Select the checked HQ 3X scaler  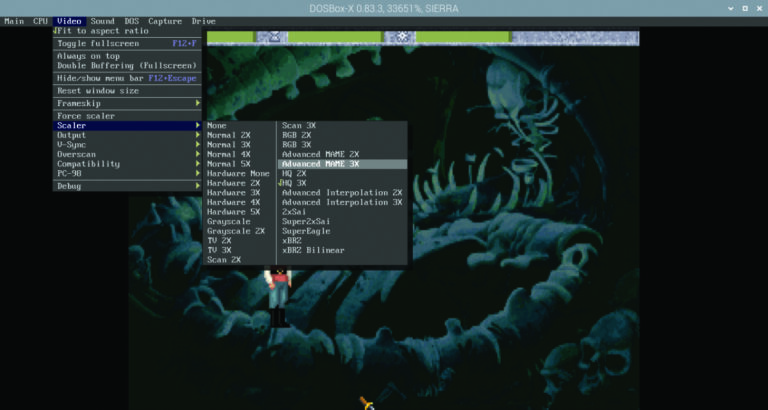pyautogui.click(x=295, y=183)
